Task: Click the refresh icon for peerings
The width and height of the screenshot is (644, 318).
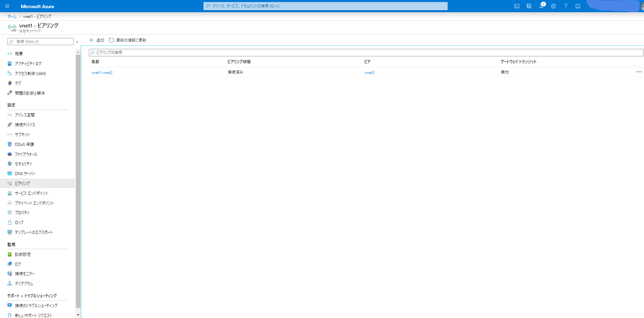Action: (111, 40)
